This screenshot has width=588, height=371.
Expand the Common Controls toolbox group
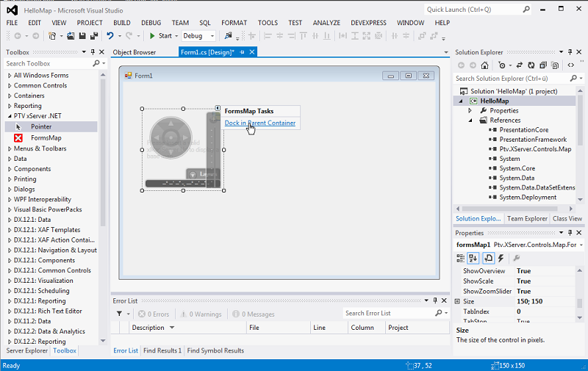(10, 86)
